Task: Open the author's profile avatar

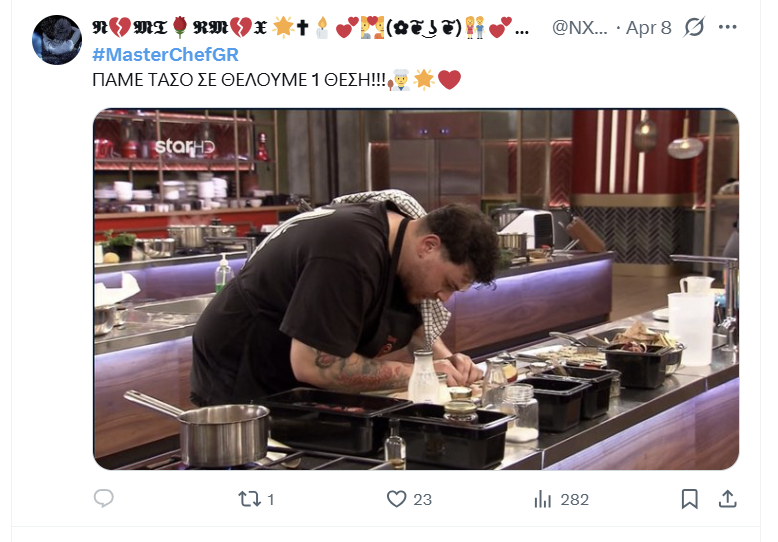Action: (x=57, y=42)
